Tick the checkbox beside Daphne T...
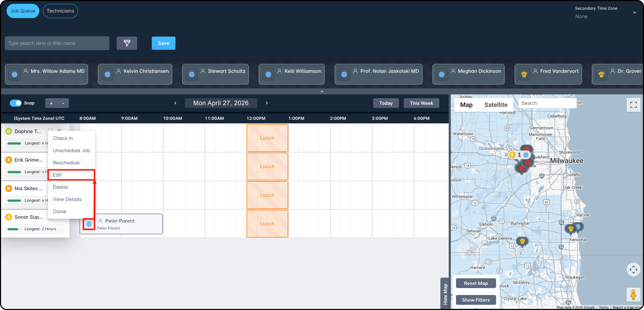 (50, 131)
